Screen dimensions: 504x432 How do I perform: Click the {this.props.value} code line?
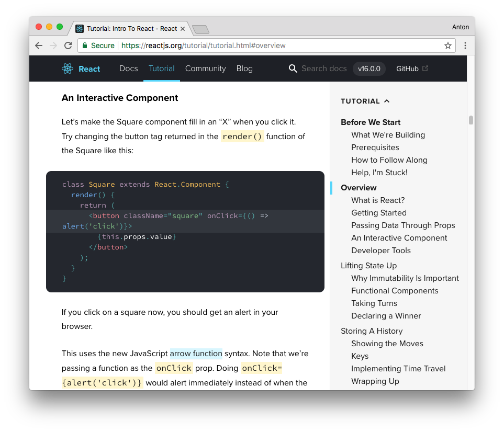point(137,237)
